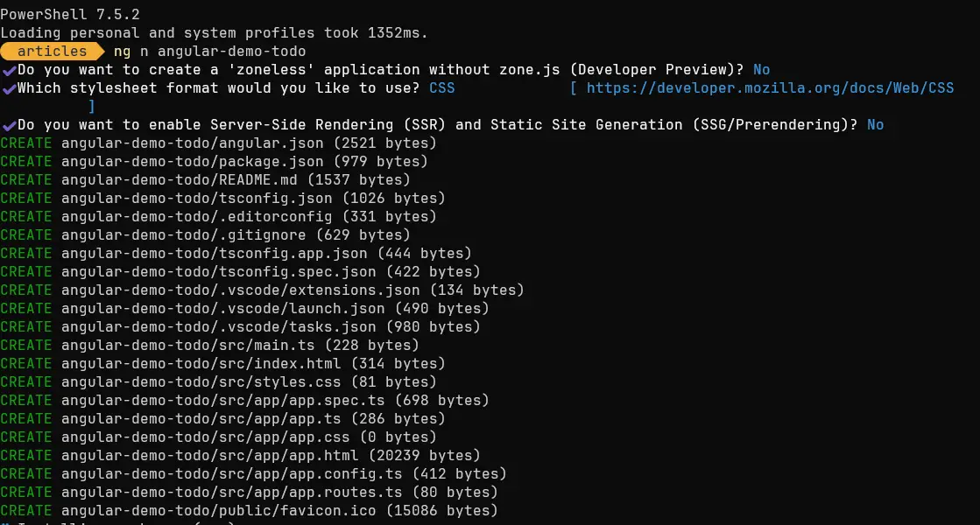Click the public/favicon.ico file path
Screen dimensions: 980x525
click(x=219, y=511)
